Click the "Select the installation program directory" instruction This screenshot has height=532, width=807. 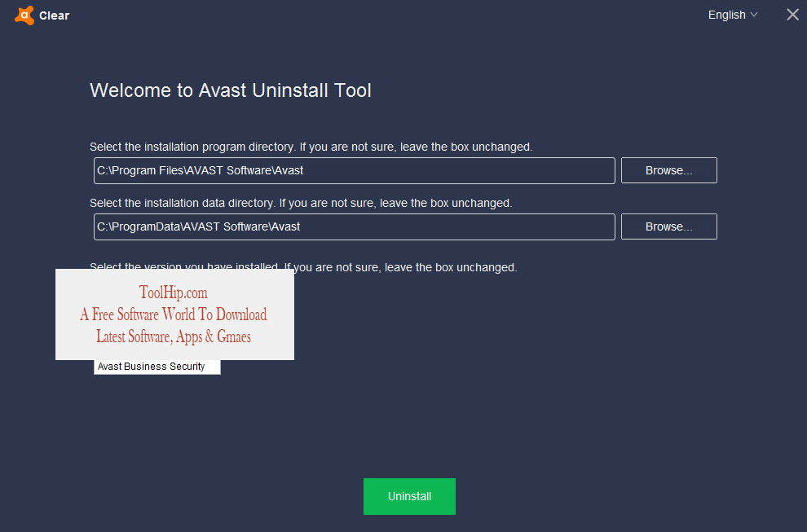tap(311, 147)
